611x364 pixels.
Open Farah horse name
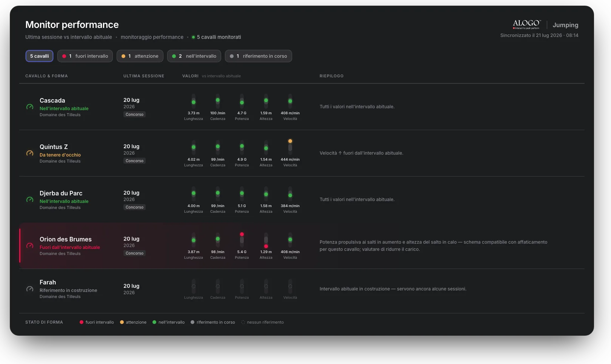(48, 282)
